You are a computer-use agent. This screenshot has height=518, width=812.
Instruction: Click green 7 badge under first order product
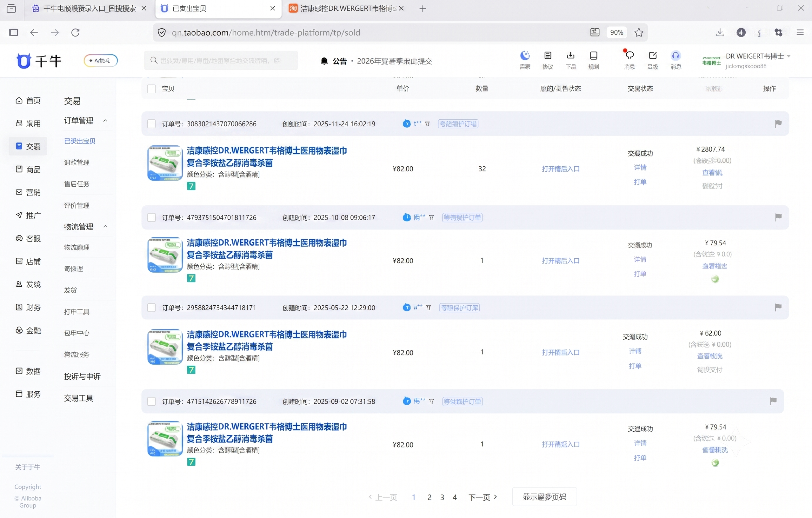point(191,186)
